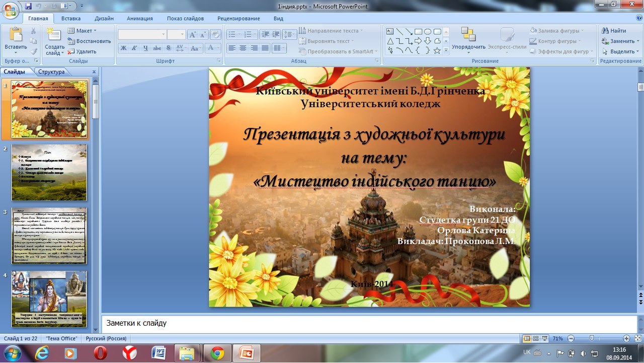Screen dimensions: 644x363
Task: Click the Cut scissors icon
Action: click(x=33, y=31)
